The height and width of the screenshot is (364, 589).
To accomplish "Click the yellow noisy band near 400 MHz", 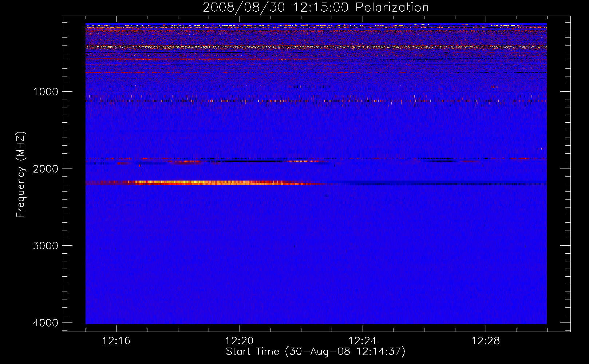I will coord(316,47).
